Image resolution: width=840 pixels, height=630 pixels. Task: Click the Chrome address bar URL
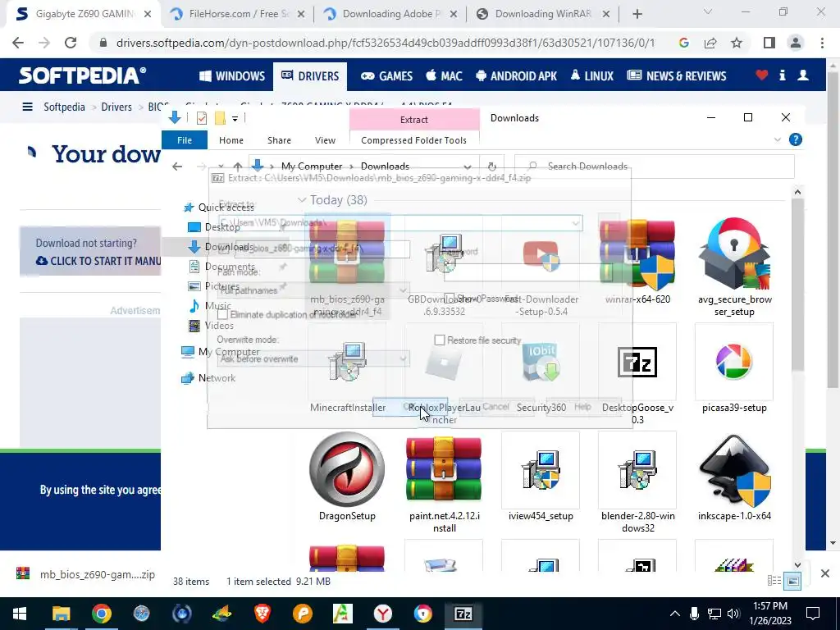(x=385, y=43)
